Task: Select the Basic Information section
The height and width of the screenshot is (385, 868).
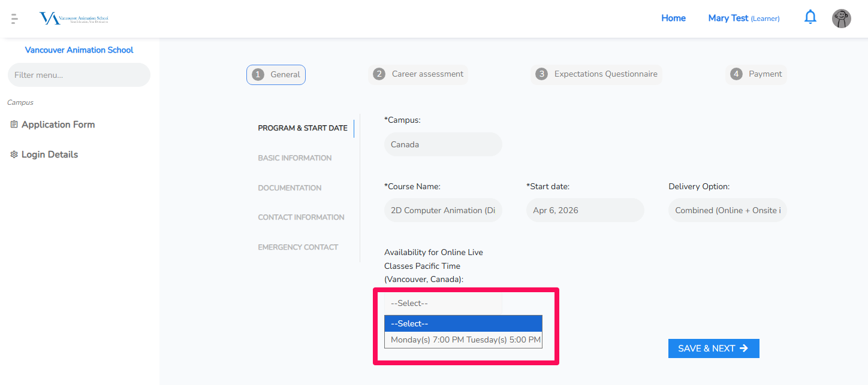Action: (x=295, y=158)
